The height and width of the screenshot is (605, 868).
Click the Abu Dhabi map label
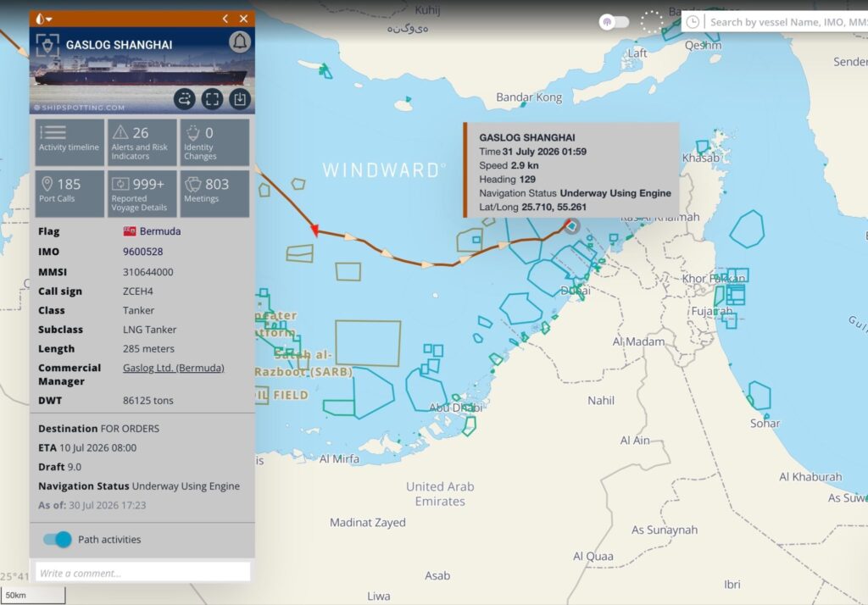(456, 408)
